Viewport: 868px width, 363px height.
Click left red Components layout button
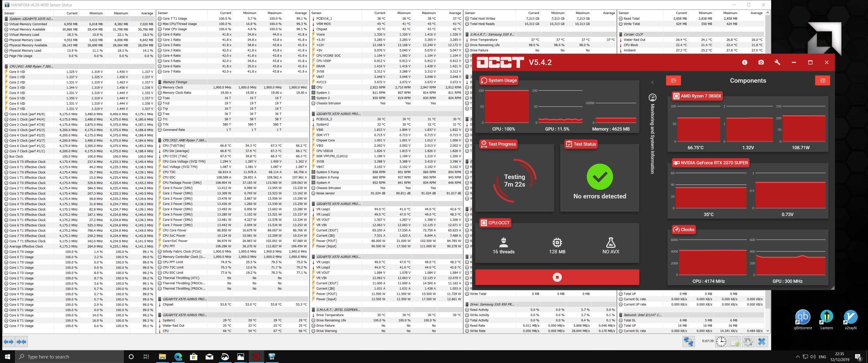click(x=673, y=80)
